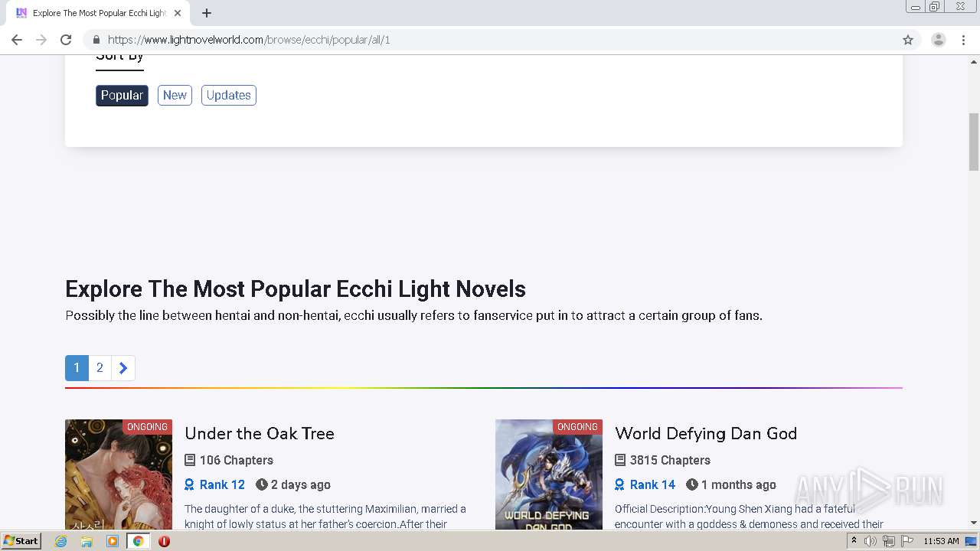Click the scrollbar up arrow
The width and height of the screenshot is (980, 551).
click(x=974, y=61)
